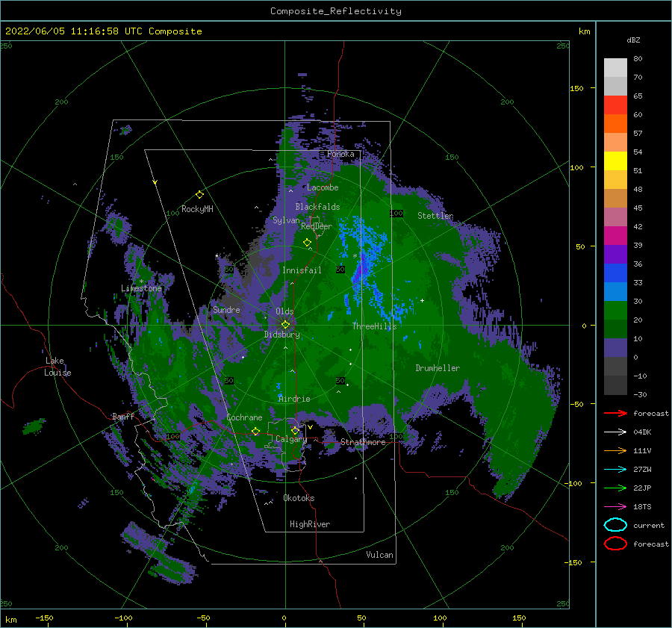Click the asterisk marker above Limestone
672x628 pixels.
pyautogui.click(x=141, y=282)
